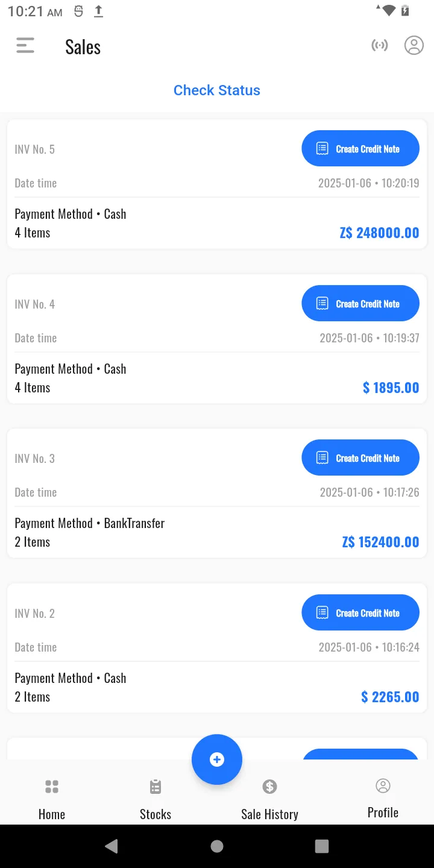This screenshot has height=868, width=434.
Task: Open invoice with $ 1895.00 total
Action: 217,339
